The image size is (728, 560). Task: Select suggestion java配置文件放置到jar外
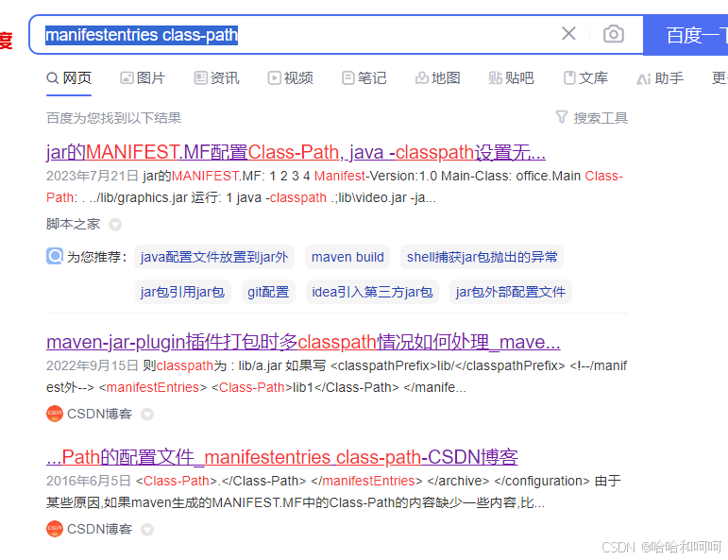pos(214,257)
